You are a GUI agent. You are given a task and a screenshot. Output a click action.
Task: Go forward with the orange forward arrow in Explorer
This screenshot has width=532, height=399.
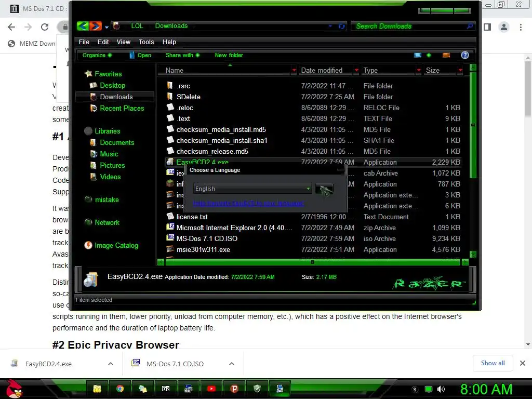[96, 26]
